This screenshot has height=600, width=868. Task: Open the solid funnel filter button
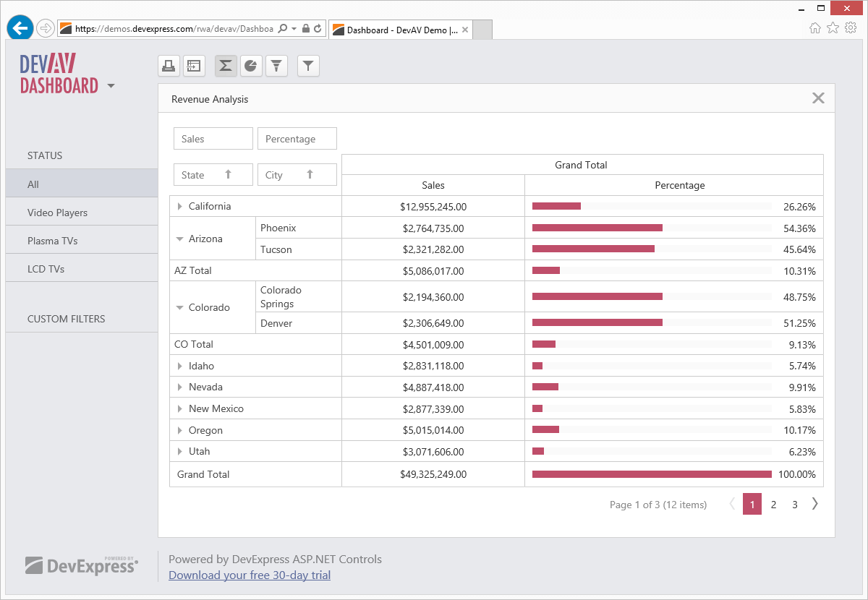tap(308, 66)
